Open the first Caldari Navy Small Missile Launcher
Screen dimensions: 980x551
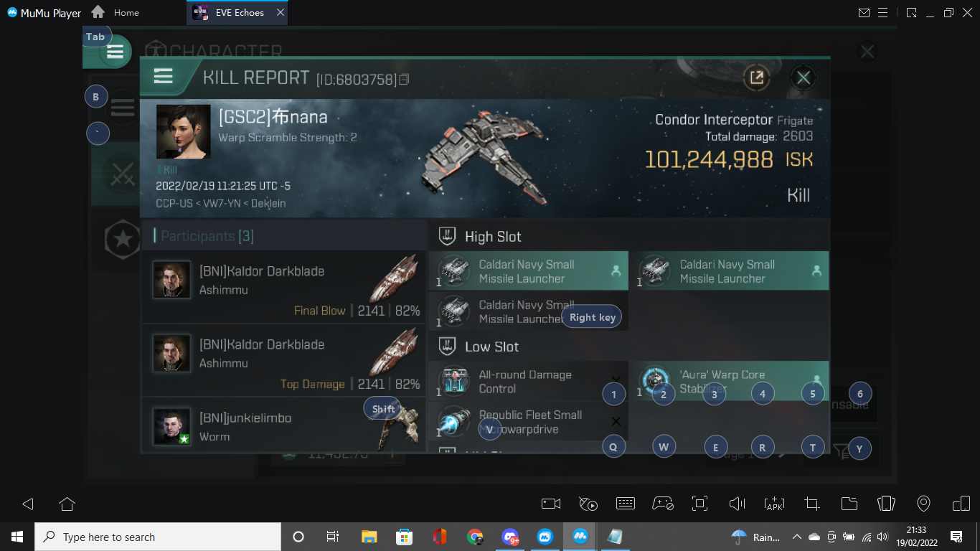[x=529, y=271]
